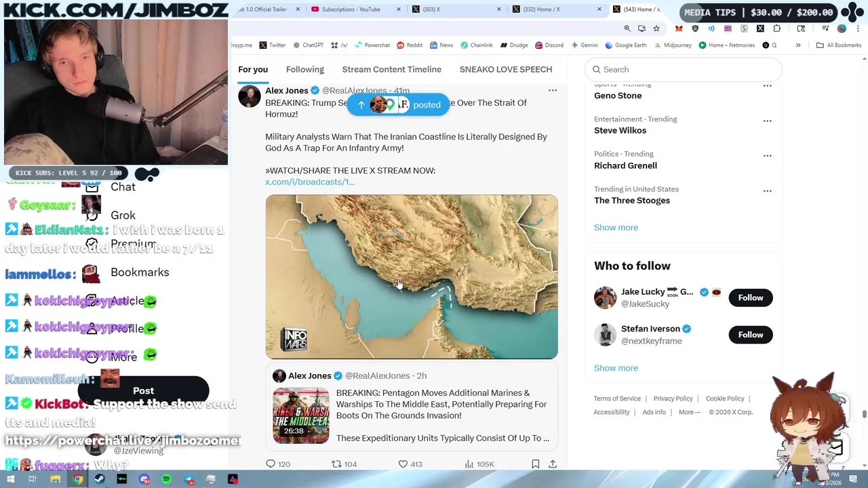Open Telegram from the taskbar

click(x=189, y=479)
